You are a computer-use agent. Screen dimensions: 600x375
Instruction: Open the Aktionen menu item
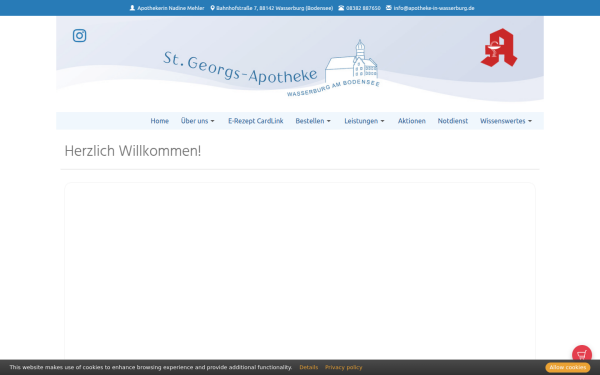point(412,121)
